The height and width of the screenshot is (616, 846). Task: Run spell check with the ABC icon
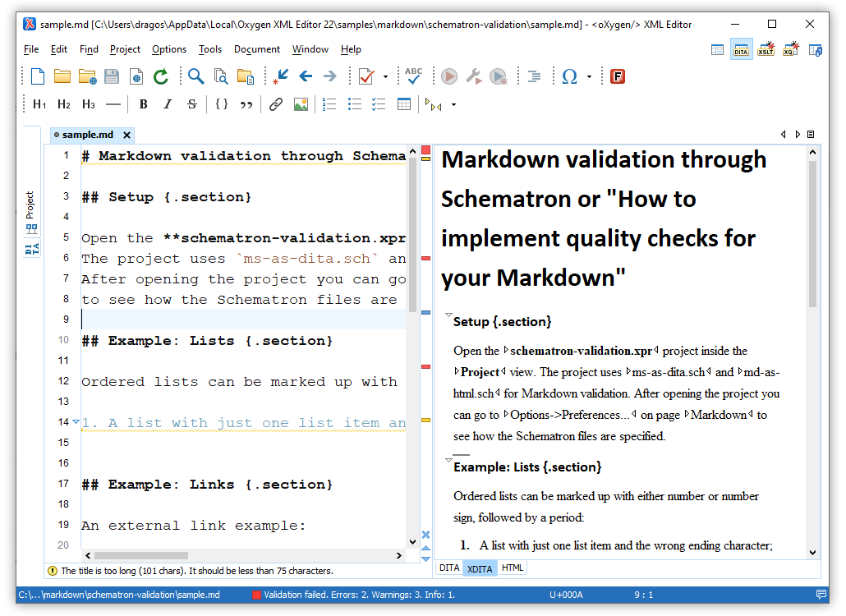click(414, 76)
